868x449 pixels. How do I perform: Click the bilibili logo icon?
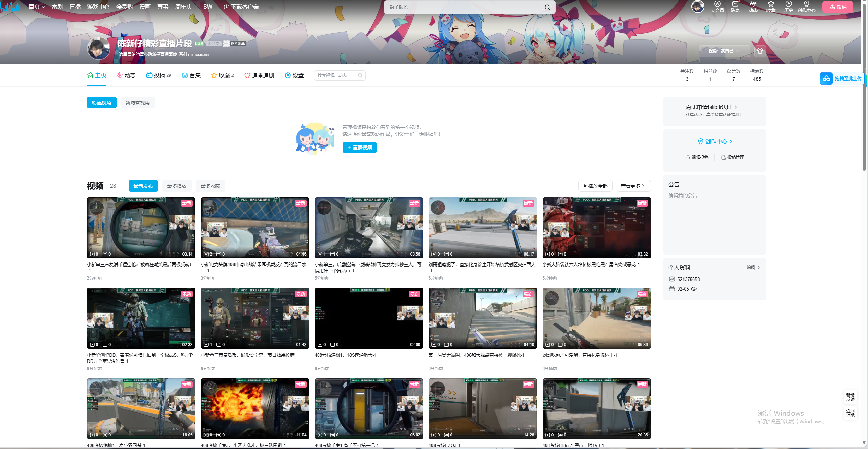[x=11, y=7]
